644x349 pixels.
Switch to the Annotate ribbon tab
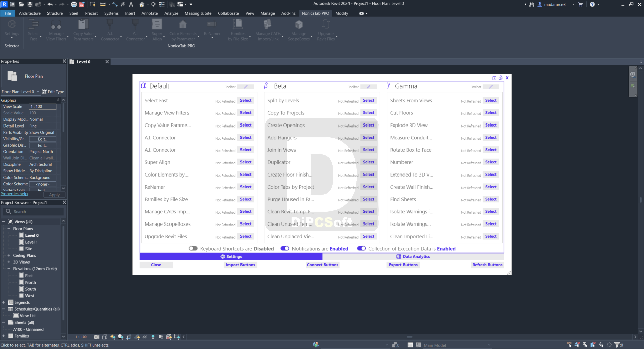150,13
